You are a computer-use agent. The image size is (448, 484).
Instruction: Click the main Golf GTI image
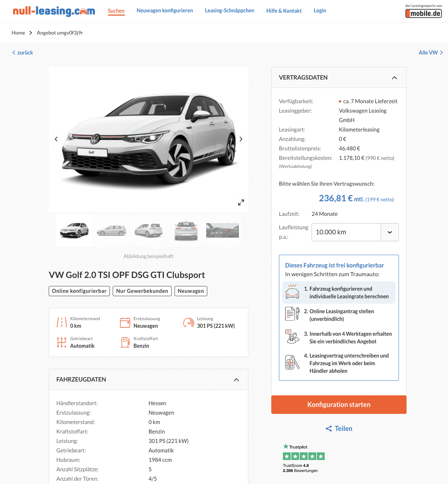(149, 139)
